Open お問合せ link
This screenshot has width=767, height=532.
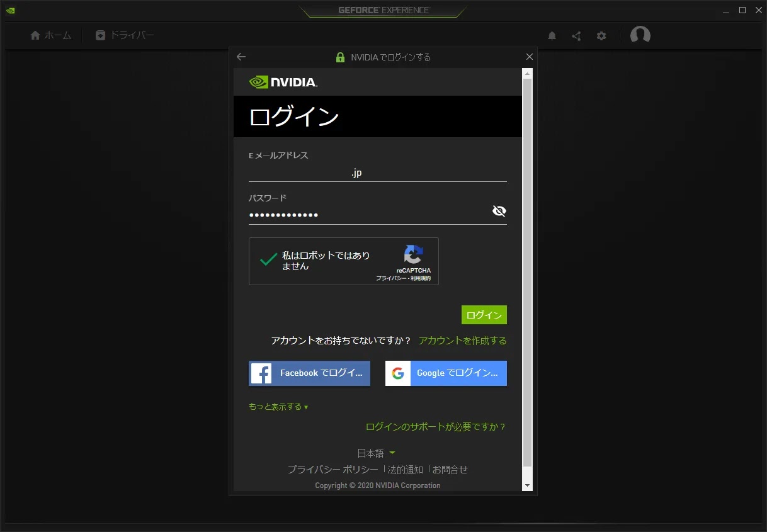point(450,470)
